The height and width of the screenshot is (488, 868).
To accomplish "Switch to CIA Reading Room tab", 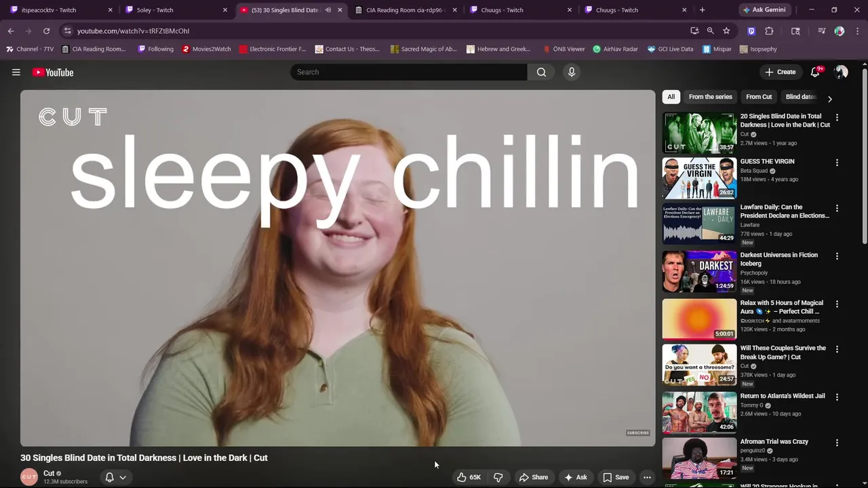I will pos(406,10).
